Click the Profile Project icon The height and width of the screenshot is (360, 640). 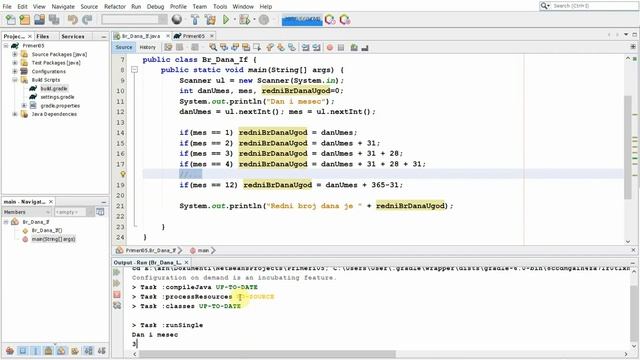(x=264, y=20)
